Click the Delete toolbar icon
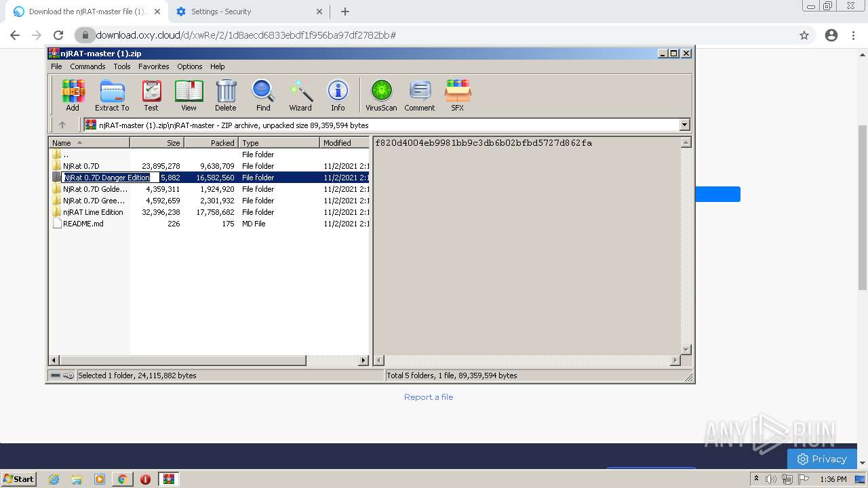The height and width of the screenshot is (488, 868). (x=226, y=95)
